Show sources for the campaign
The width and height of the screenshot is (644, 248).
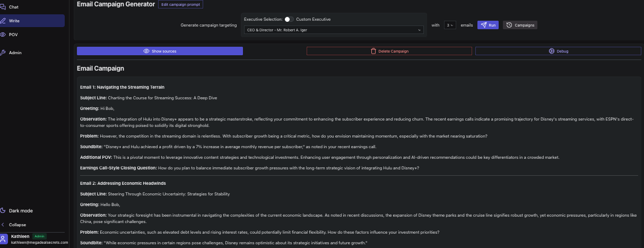pyautogui.click(x=160, y=51)
